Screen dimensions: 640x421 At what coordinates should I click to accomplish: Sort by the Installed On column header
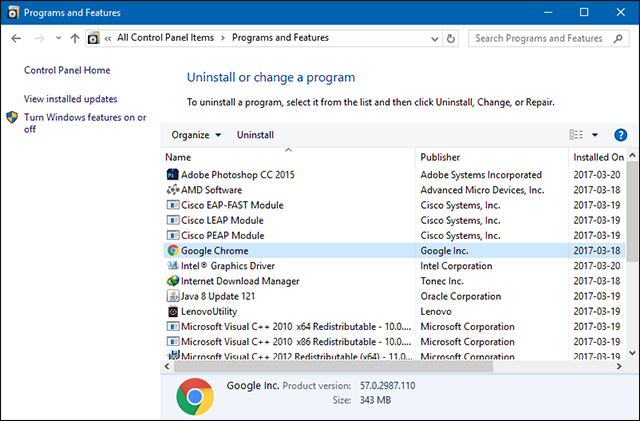[x=598, y=157]
